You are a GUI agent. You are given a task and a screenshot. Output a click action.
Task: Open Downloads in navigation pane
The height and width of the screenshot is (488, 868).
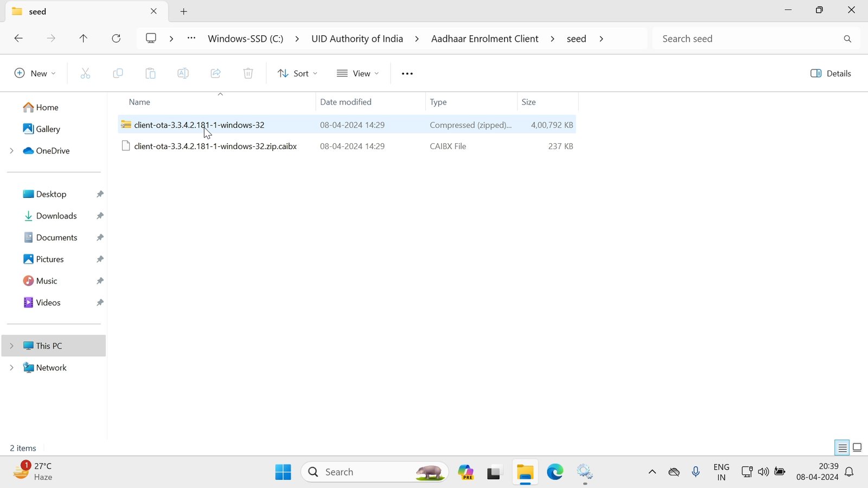[x=50, y=216]
